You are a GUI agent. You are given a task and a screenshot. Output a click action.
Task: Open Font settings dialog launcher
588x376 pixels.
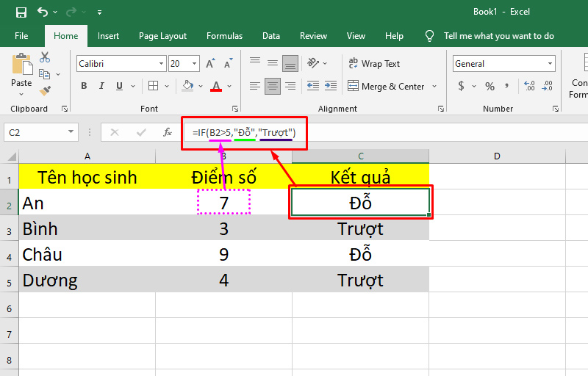pos(235,109)
